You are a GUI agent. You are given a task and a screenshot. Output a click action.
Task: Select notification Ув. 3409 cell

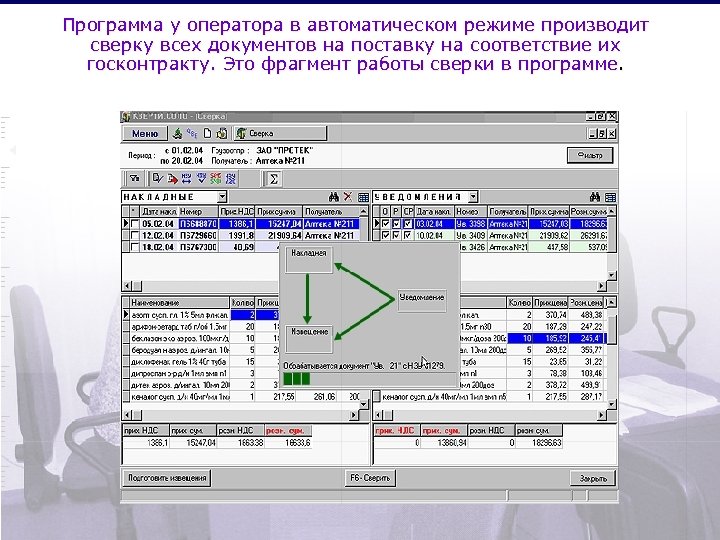(x=471, y=235)
